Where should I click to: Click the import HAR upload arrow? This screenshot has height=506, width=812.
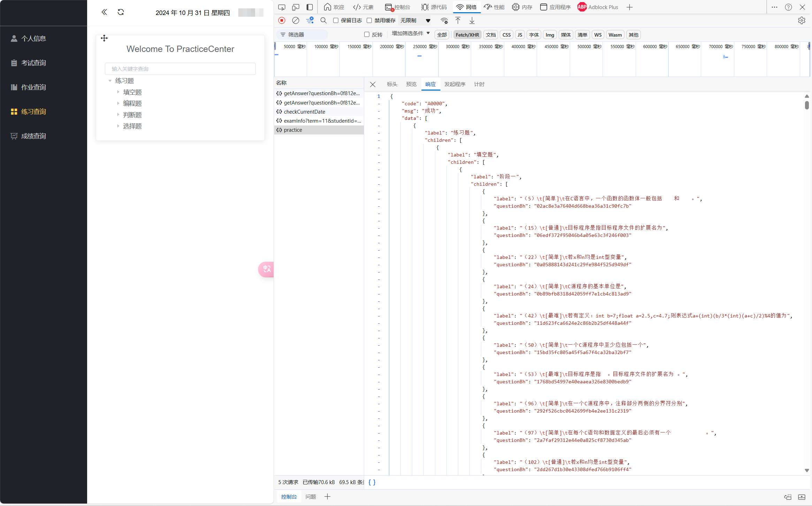(458, 21)
